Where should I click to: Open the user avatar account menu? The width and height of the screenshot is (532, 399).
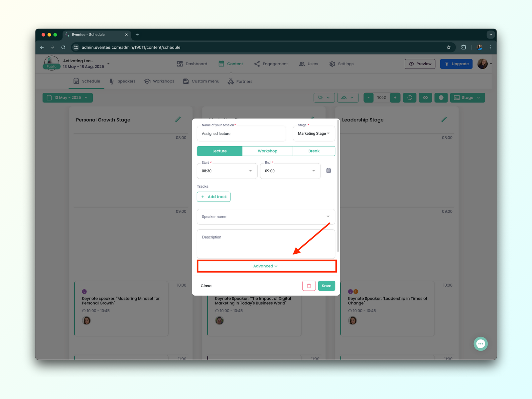(x=484, y=64)
